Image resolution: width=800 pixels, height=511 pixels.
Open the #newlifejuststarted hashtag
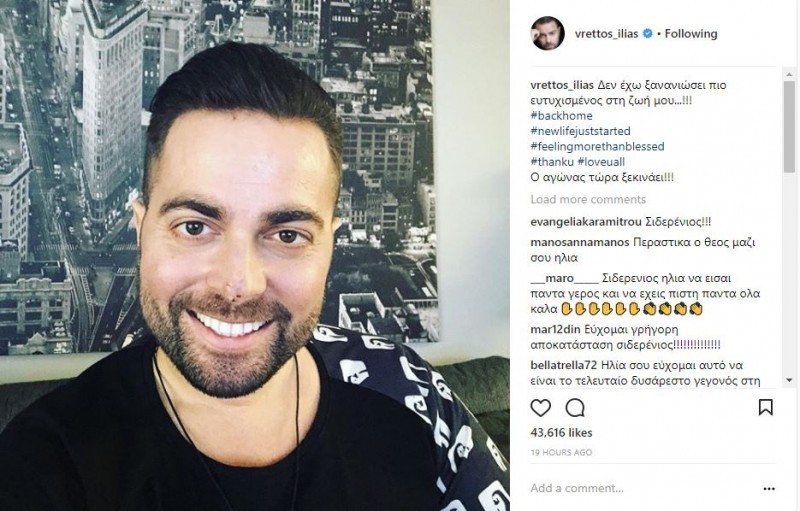click(x=581, y=131)
